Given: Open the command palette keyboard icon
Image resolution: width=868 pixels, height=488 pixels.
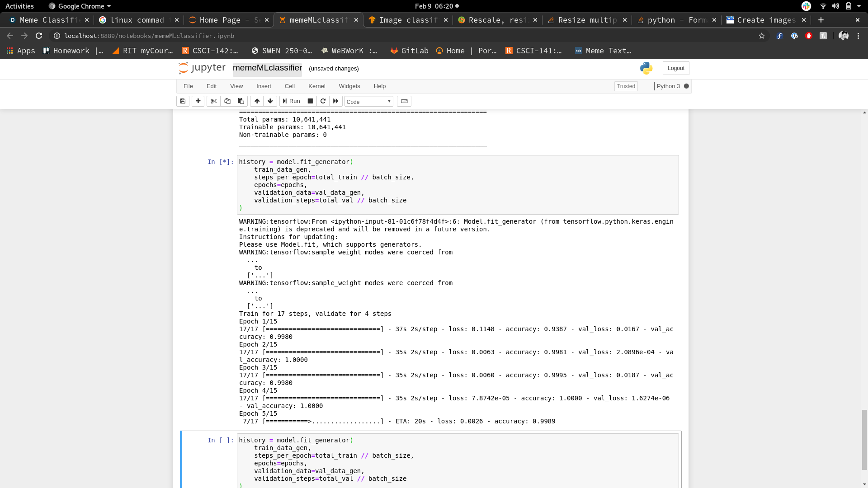Looking at the screenshot, I should click(x=404, y=101).
